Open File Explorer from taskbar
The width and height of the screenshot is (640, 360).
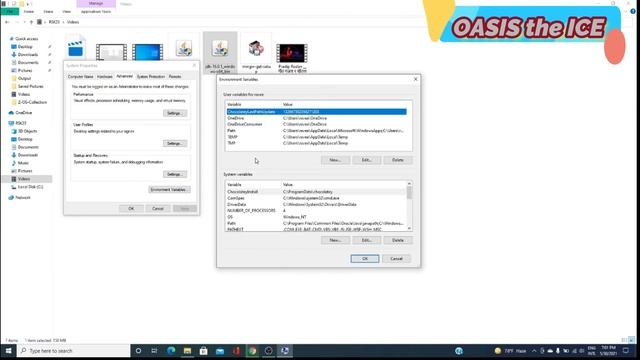187,351
